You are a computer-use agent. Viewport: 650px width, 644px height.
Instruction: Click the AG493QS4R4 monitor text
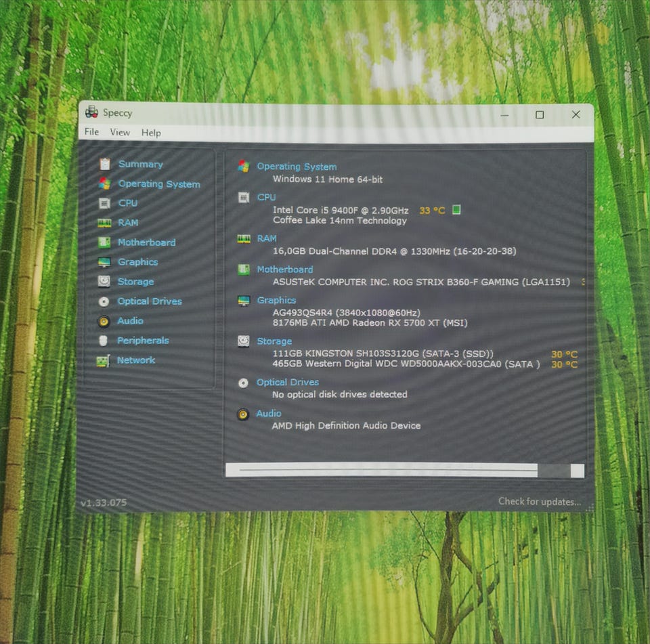coord(346,313)
